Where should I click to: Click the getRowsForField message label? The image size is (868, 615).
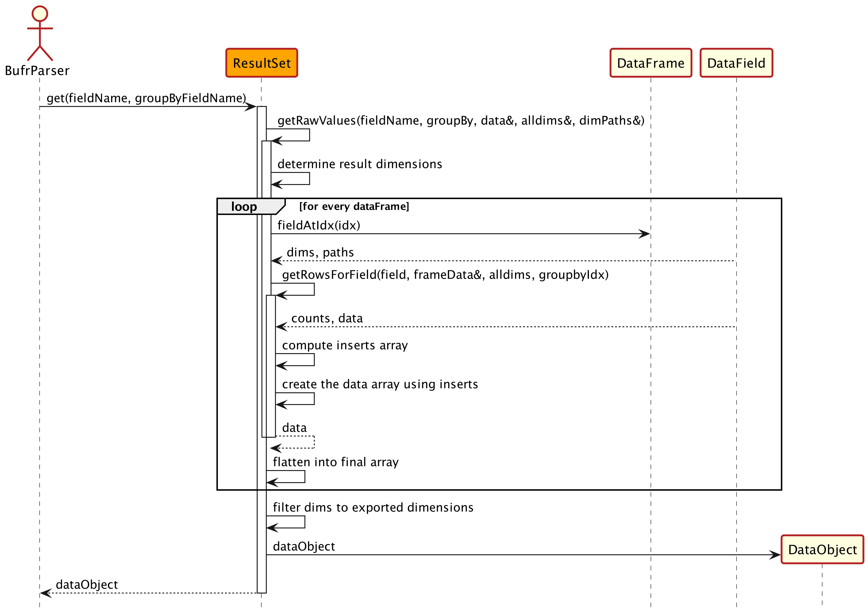pyautogui.click(x=445, y=275)
